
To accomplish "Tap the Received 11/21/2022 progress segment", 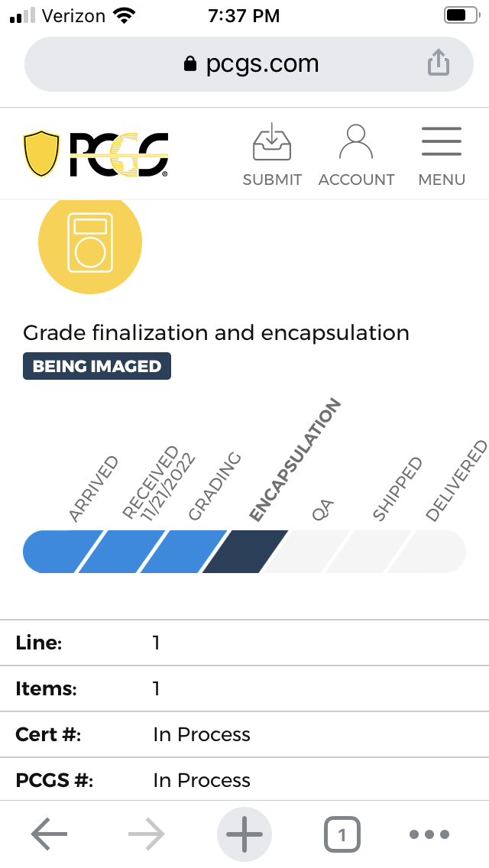I will click(121, 552).
